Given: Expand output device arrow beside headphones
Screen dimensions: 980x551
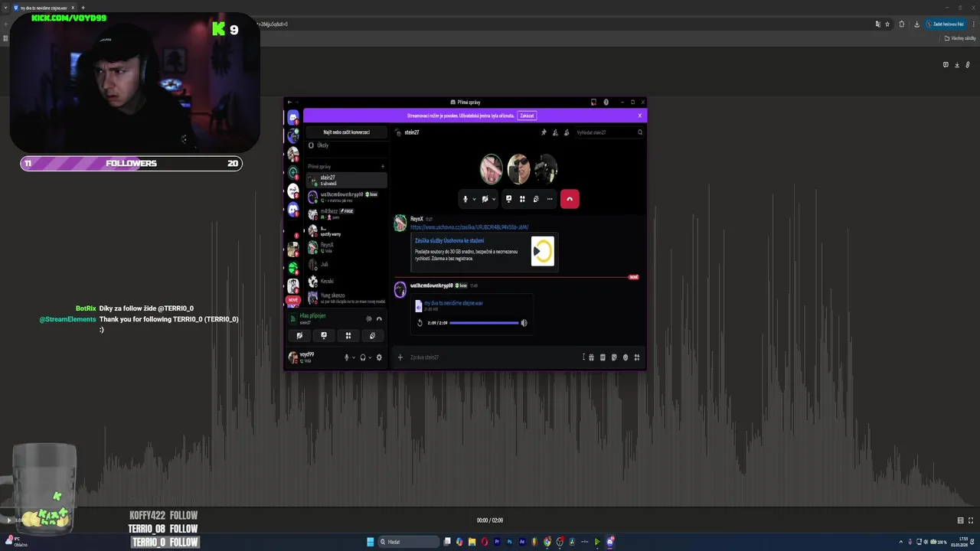Looking at the screenshot, I should [371, 357].
